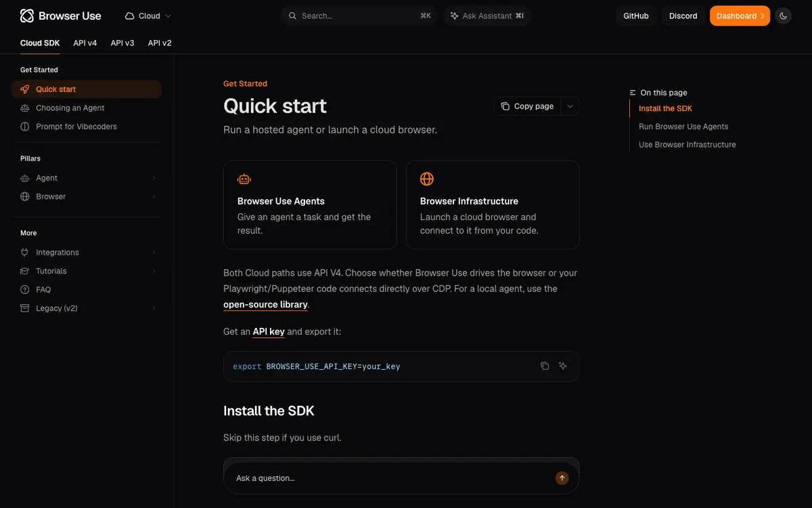Screen dimensions: 812x508
Task: Open Choosing an Agent page
Action: click(87, 108)
